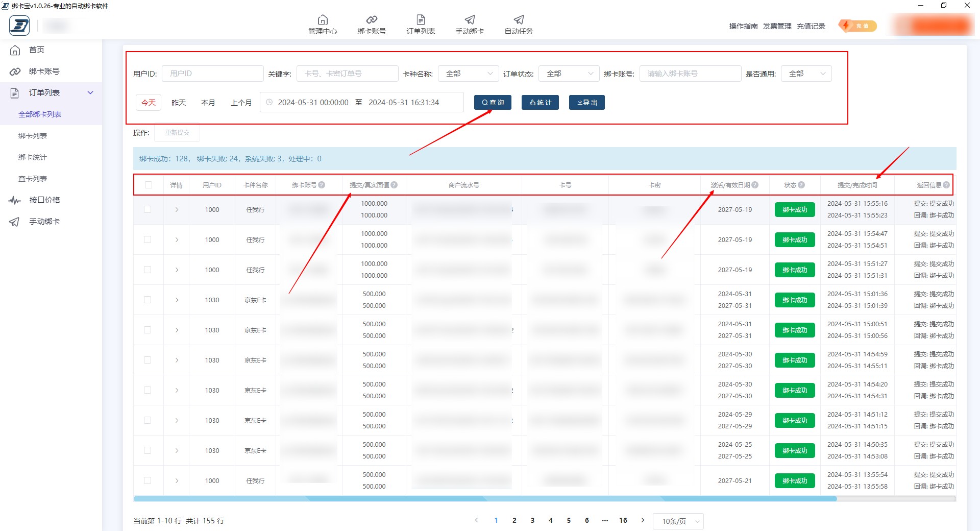Click the horizontal scrollbar below the table
Viewport: 980px width, 531px height.
click(x=485, y=499)
